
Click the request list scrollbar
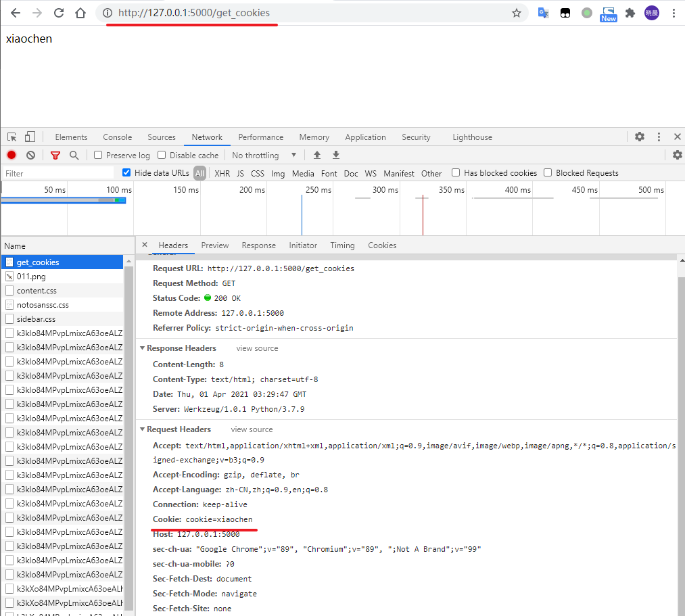click(x=129, y=437)
